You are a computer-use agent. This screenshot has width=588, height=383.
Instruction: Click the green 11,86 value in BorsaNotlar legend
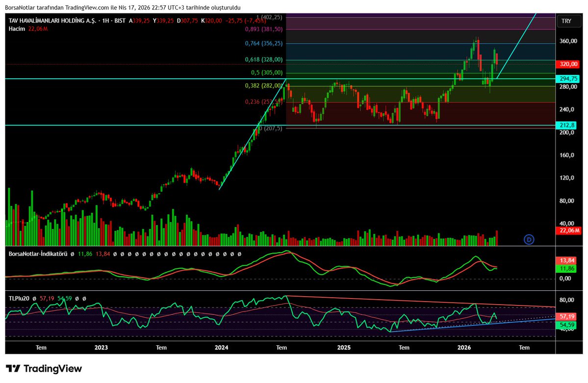click(x=85, y=254)
